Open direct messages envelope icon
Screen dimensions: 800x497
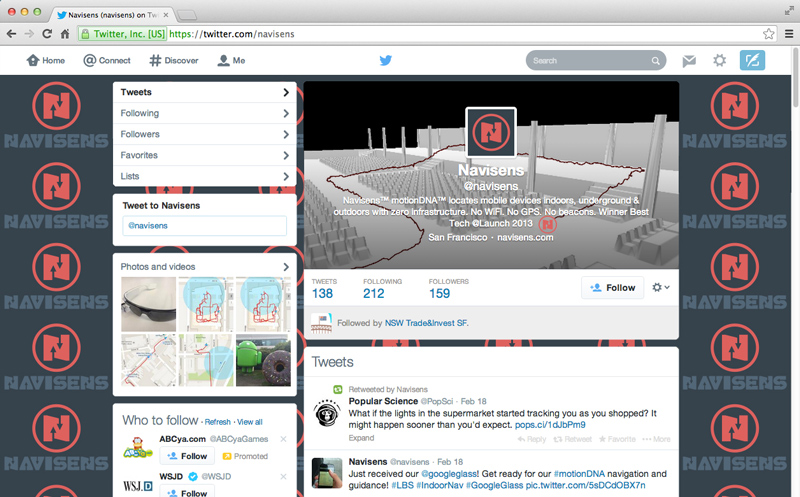coord(689,61)
